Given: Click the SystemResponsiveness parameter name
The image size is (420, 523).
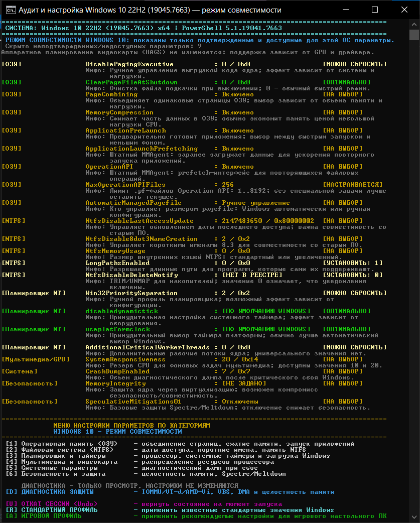Looking at the screenshot, I should coord(125,359).
